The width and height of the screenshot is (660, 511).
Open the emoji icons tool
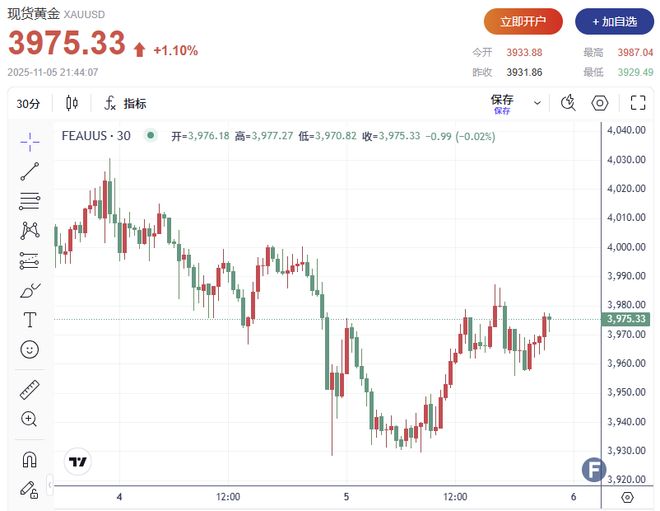click(29, 350)
